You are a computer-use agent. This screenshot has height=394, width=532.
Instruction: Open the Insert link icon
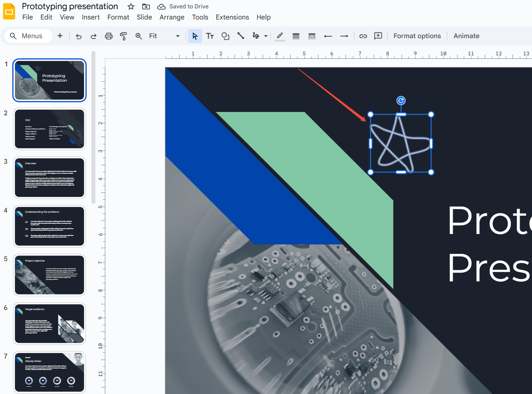(x=363, y=36)
